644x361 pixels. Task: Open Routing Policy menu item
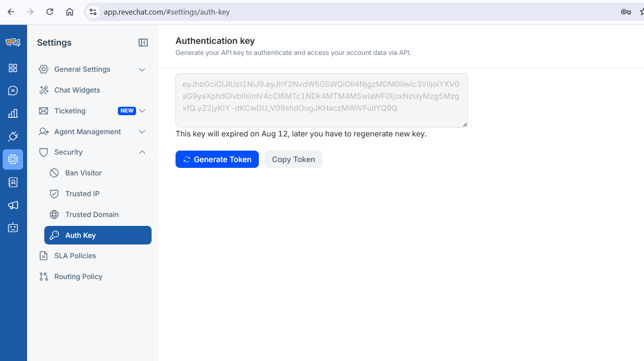pos(92,276)
